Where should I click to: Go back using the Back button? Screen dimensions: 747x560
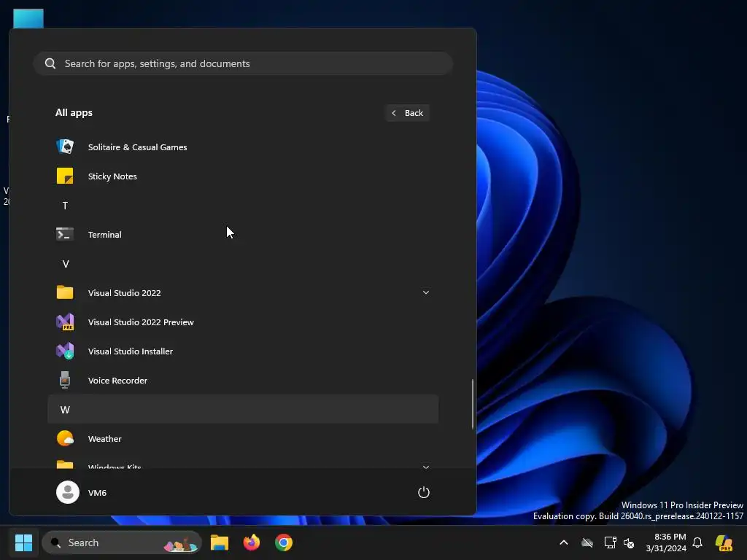click(x=408, y=113)
